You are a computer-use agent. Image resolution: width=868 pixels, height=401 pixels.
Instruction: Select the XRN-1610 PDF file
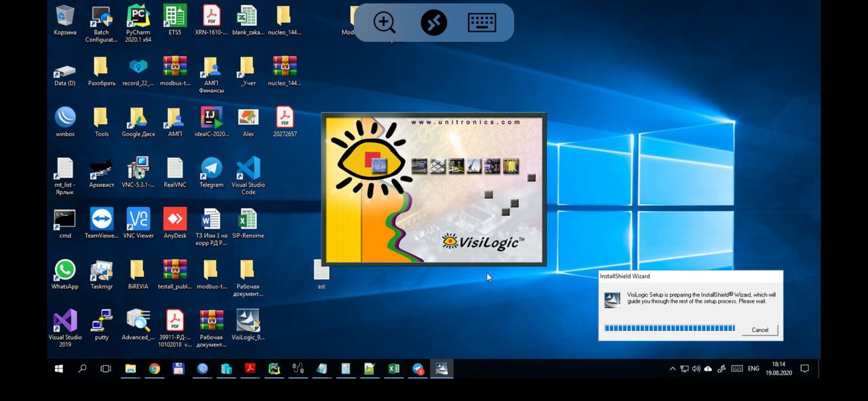(x=212, y=20)
